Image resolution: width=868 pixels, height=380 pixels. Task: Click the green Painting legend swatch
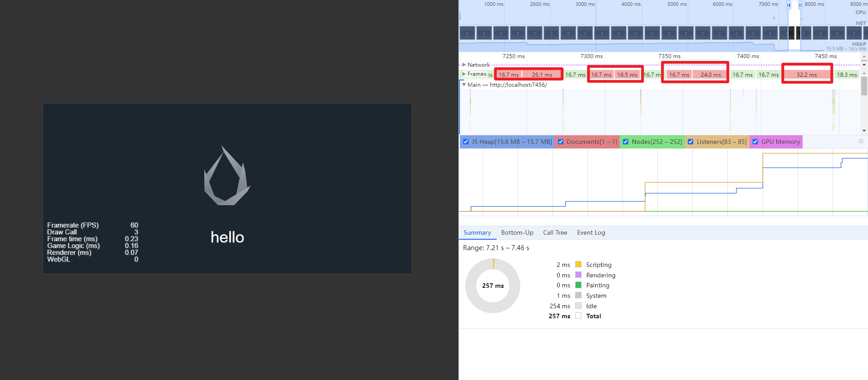coord(578,285)
